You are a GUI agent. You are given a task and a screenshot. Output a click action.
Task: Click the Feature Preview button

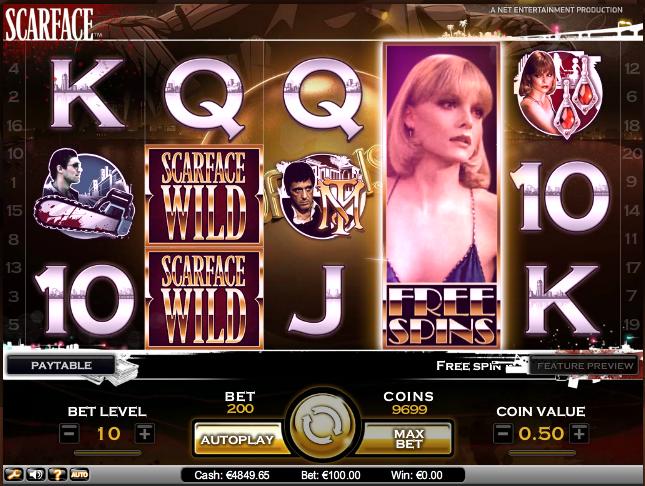(585, 365)
